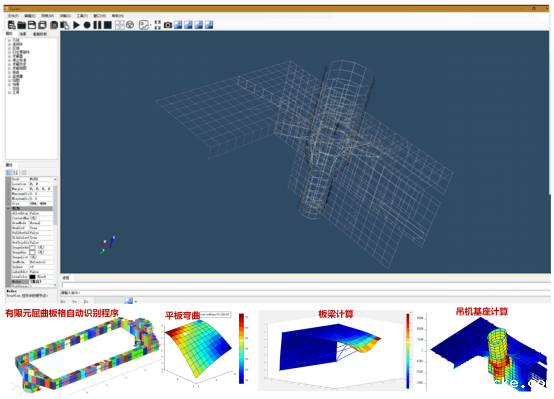Start the run with the play triangle
The width and height of the screenshot is (554, 399).
tap(76, 25)
